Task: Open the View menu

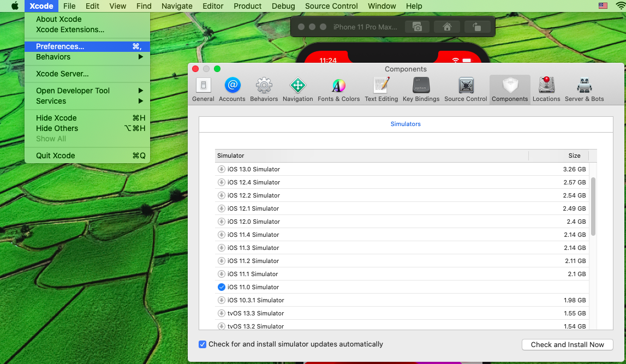Action: pyautogui.click(x=118, y=6)
